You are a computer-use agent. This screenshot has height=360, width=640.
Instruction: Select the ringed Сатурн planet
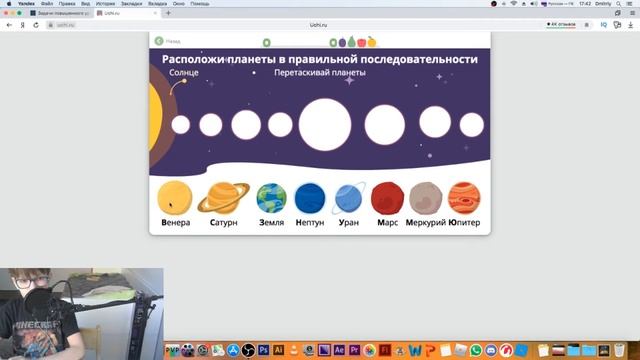point(223,198)
